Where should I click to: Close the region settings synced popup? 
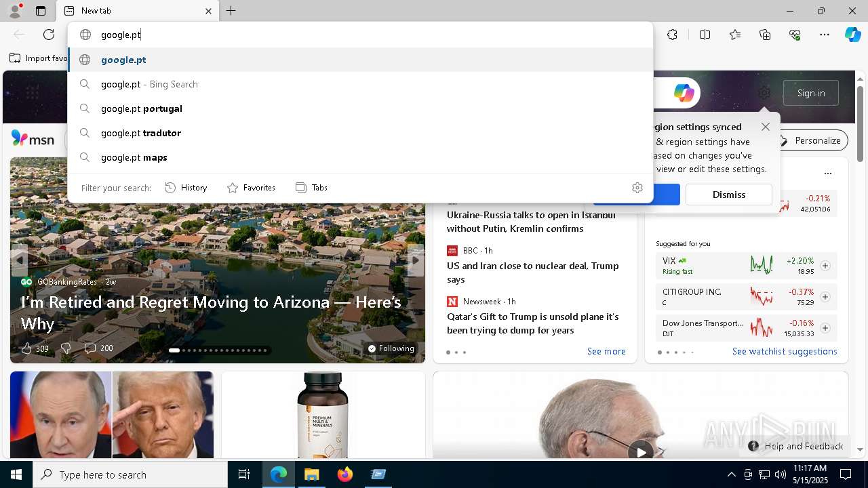766,127
